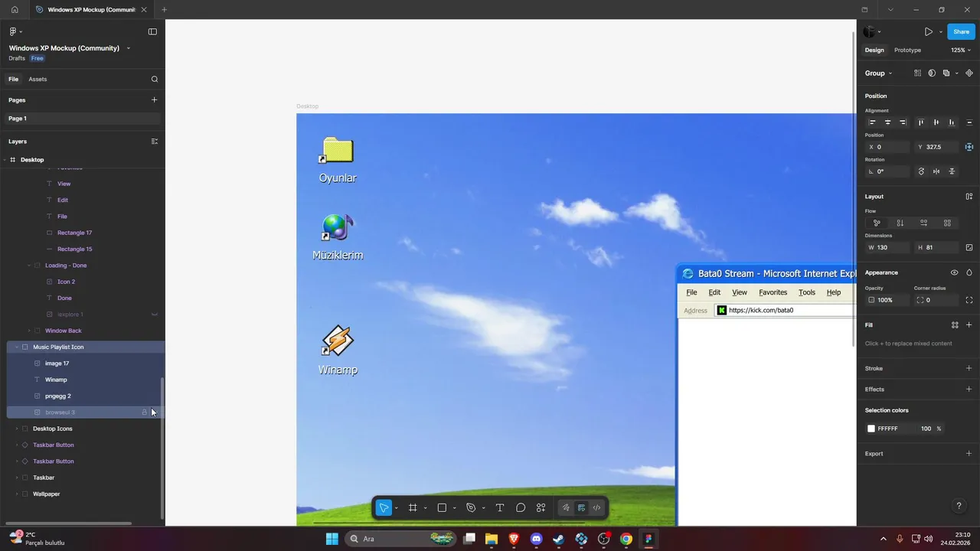Select Page 1 in pages list
This screenshot has width=980, height=551.
click(83, 119)
